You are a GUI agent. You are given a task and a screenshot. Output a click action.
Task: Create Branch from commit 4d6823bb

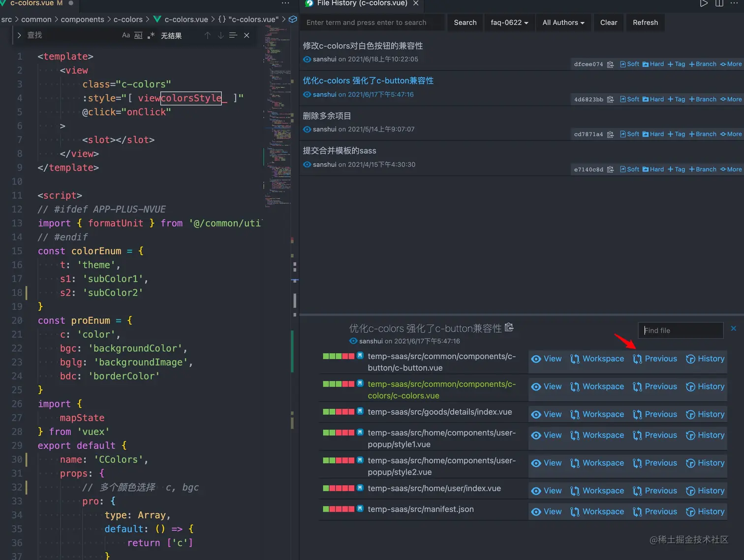pyautogui.click(x=703, y=99)
